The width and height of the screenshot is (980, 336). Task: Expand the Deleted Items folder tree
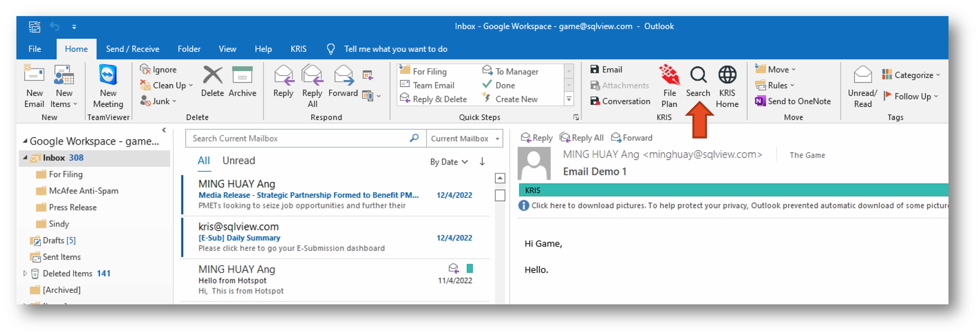click(25, 273)
